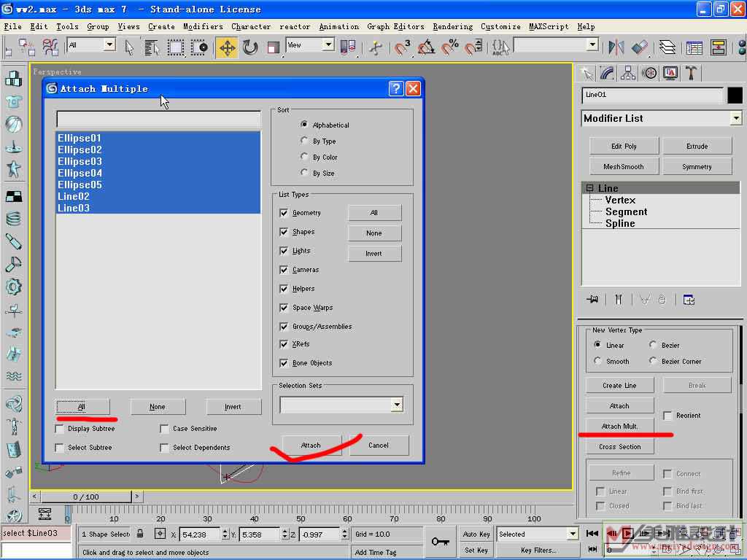Uncheck the Lights list type
Viewport: 747px width, 560px height.
pyautogui.click(x=284, y=251)
